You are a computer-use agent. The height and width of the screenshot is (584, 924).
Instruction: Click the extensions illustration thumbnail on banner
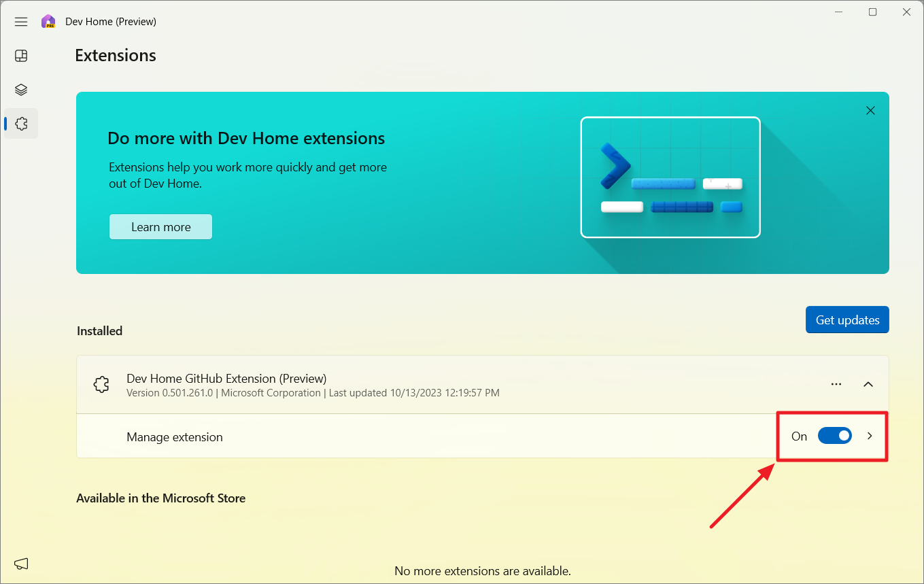click(x=670, y=177)
